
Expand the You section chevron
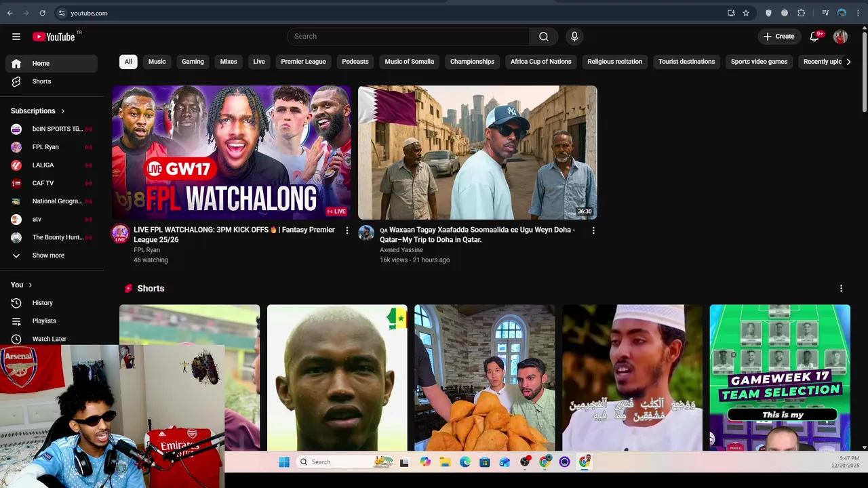[31, 285]
